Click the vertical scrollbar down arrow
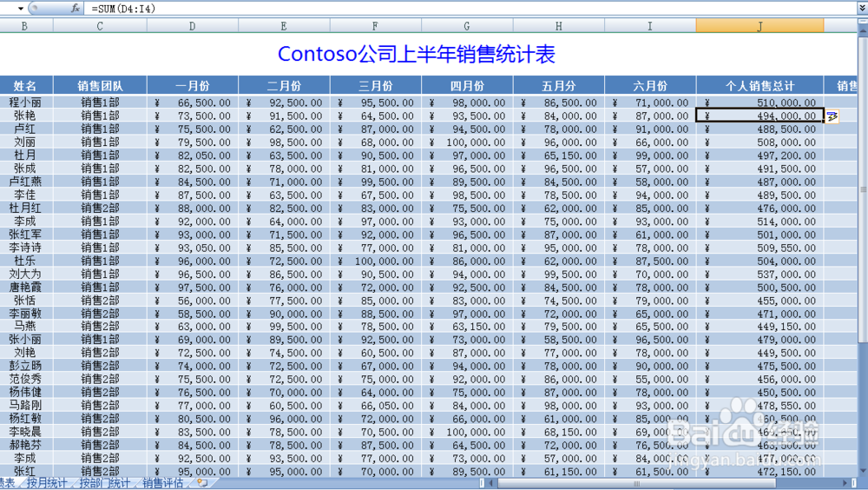The width and height of the screenshot is (868, 490). click(x=863, y=471)
